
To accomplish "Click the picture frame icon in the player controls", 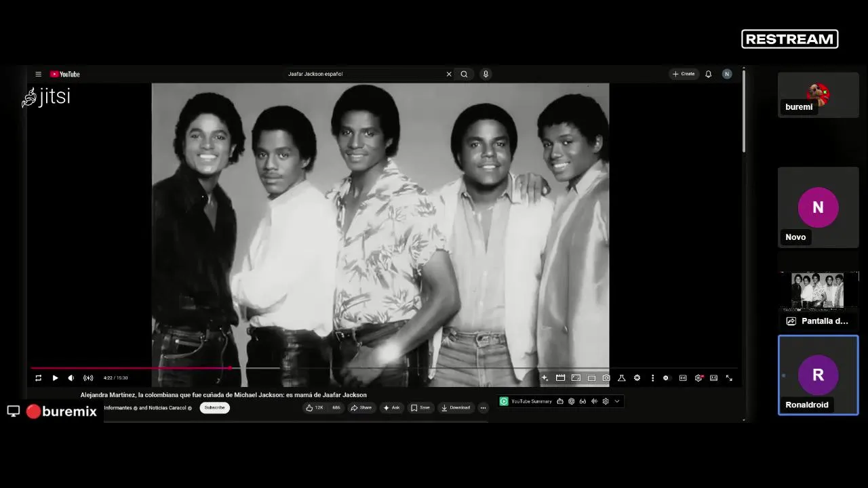I will click(576, 378).
